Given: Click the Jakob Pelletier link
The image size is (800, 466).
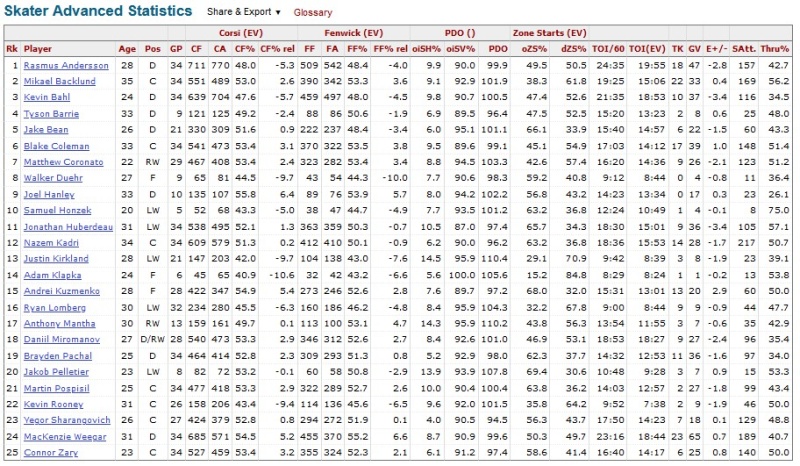Looking at the screenshot, I should (56, 372).
